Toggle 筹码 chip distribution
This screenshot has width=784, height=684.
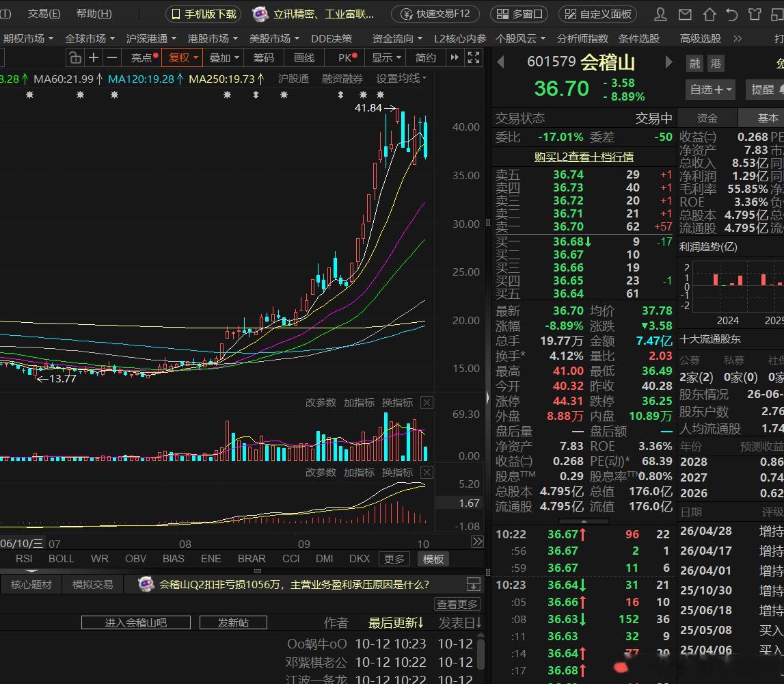click(x=264, y=58)
